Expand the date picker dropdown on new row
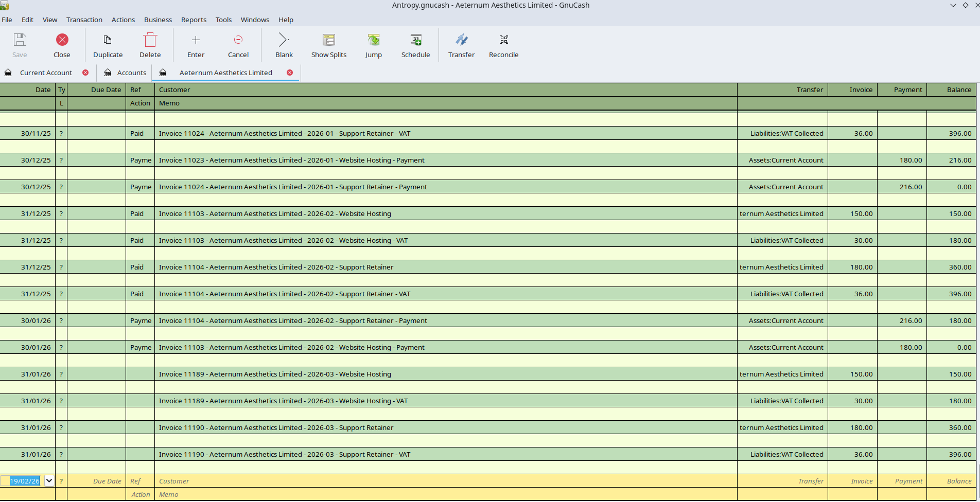The width and height of the screenshot is (980, 502). 49,481
